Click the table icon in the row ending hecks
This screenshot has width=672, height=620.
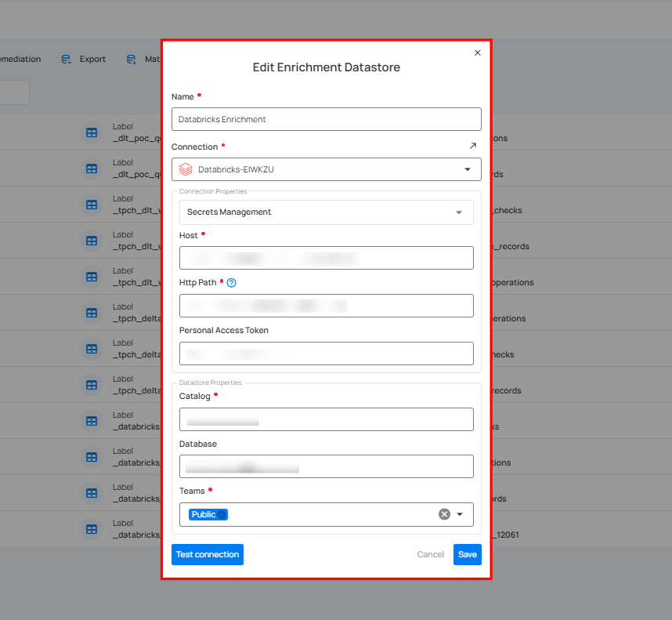(x=92, y=349)
